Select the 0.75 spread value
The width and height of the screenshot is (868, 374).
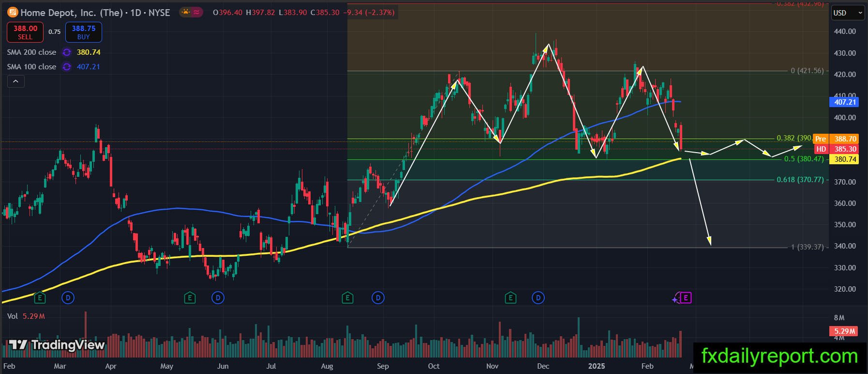pyautogui.click(x=55, y=32)
